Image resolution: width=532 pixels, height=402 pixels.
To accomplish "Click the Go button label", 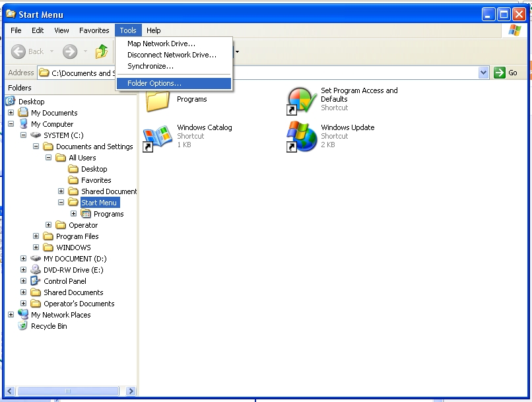I will (x=512, y=73).
